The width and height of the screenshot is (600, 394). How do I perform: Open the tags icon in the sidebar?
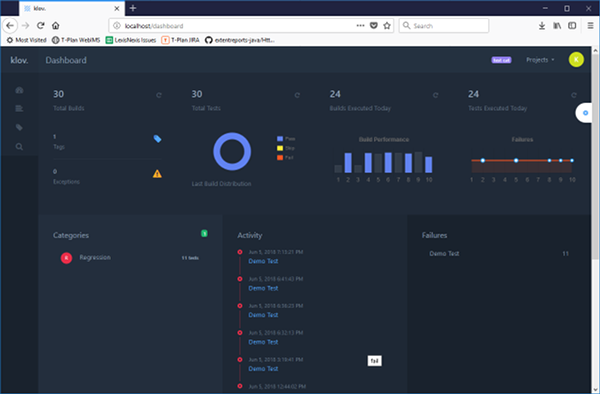tap(19, 127)
